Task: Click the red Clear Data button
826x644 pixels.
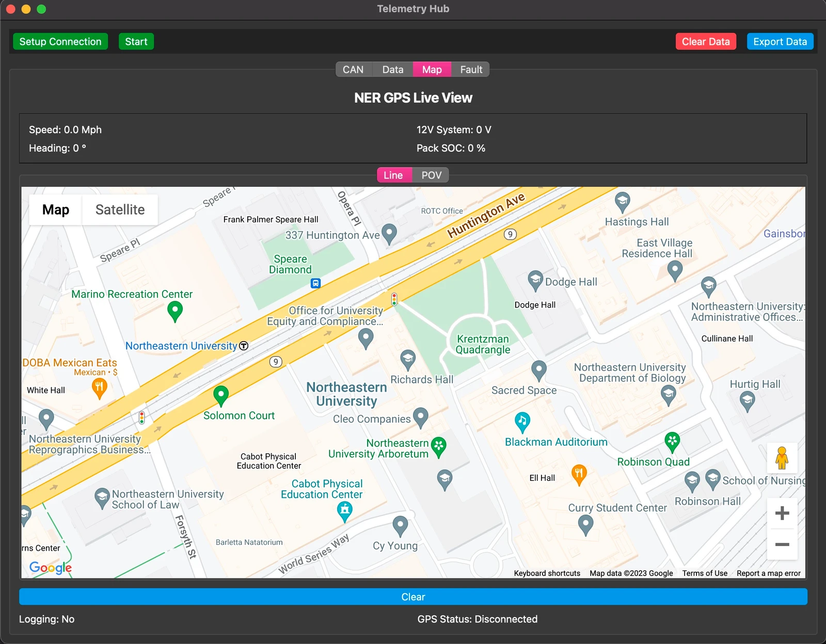Action: pyautogui.click(x=706, y=42)
